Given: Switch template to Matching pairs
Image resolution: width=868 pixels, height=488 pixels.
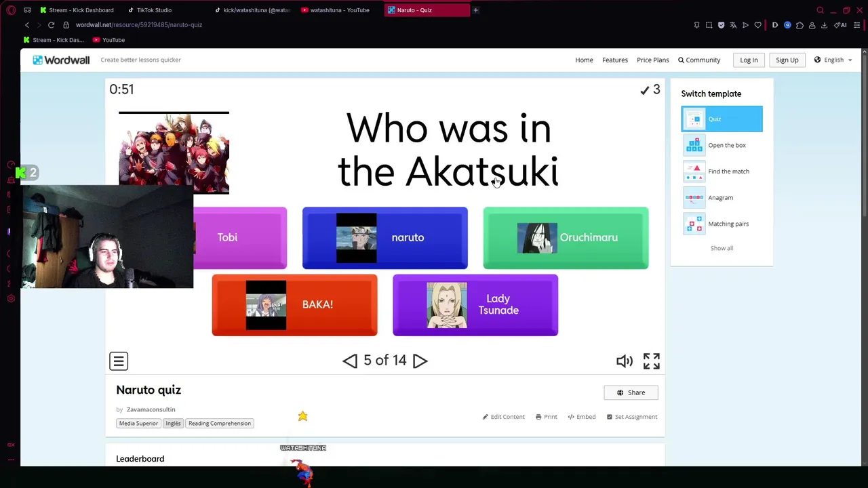Looking at the screenshot, I should tap(722, 224).
